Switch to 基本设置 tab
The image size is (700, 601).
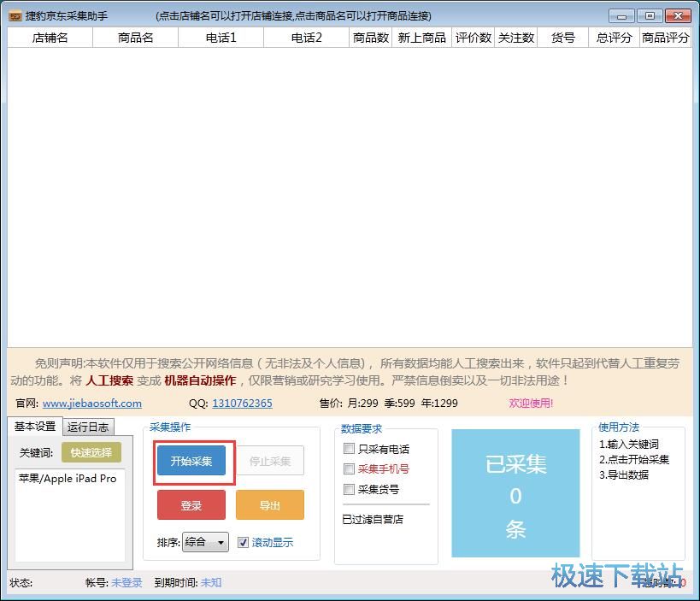coord(35,427)
